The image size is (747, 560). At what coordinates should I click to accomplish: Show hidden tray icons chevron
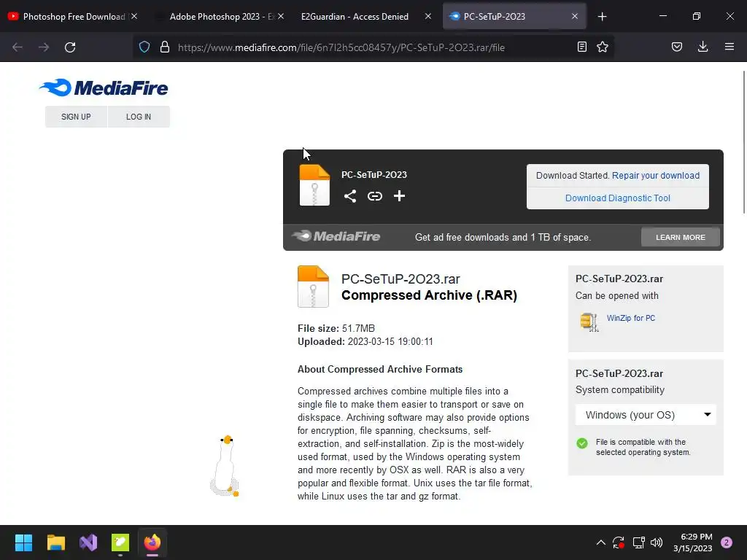[601, 542]
